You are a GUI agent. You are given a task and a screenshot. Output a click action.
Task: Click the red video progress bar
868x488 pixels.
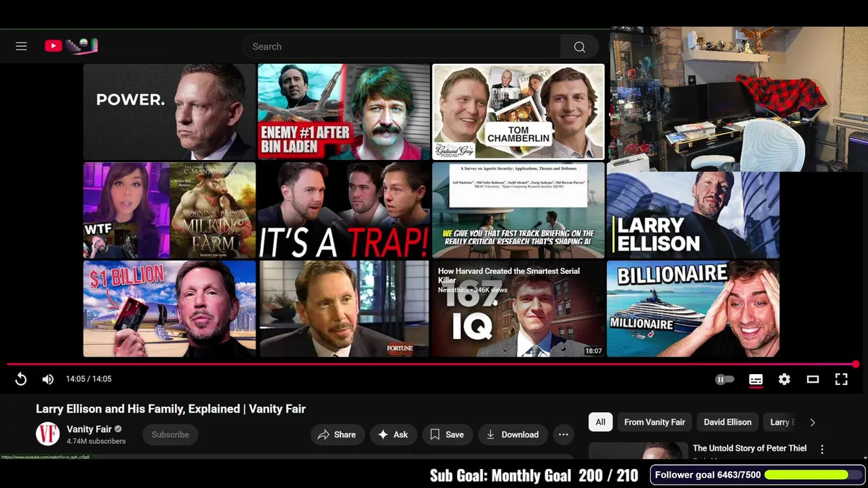coord(433,365)
